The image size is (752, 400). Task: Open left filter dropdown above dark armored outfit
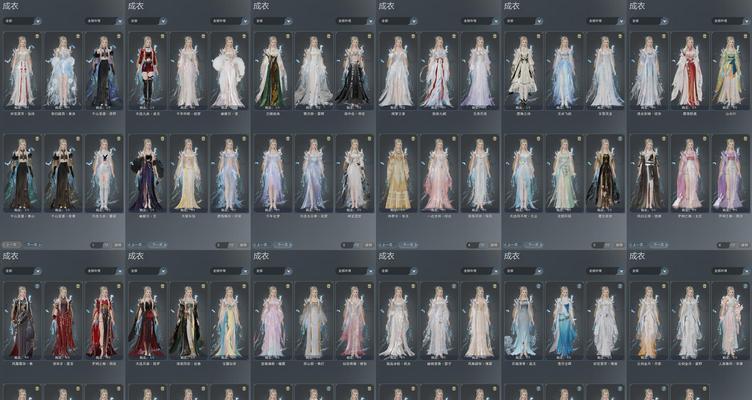coord(22,271)
